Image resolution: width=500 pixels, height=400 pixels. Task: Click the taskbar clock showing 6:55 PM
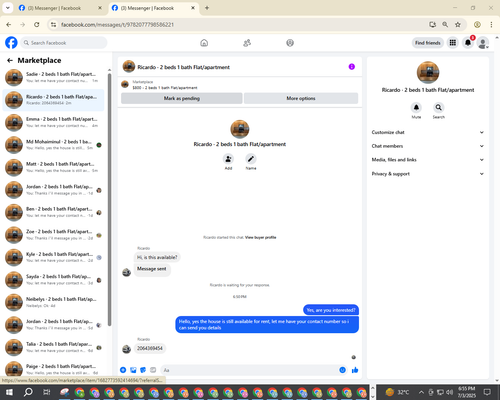pos(466,392)
